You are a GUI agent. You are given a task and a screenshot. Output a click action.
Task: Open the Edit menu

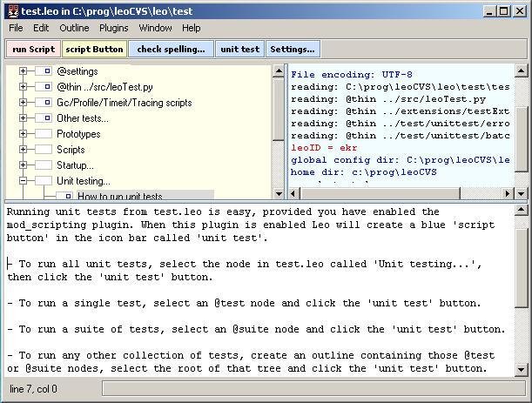[41, 28]
